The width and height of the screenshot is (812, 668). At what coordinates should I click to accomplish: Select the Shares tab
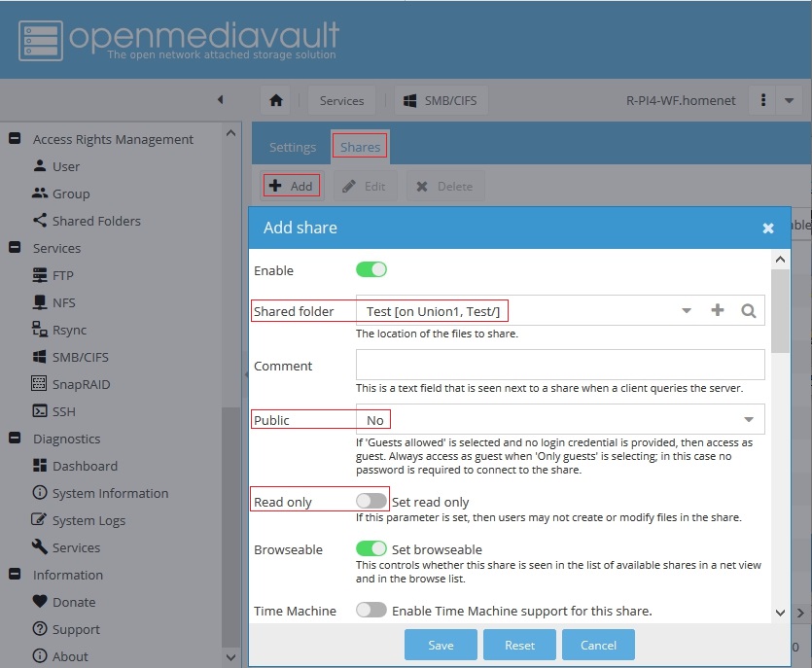[x=359, y=147]
